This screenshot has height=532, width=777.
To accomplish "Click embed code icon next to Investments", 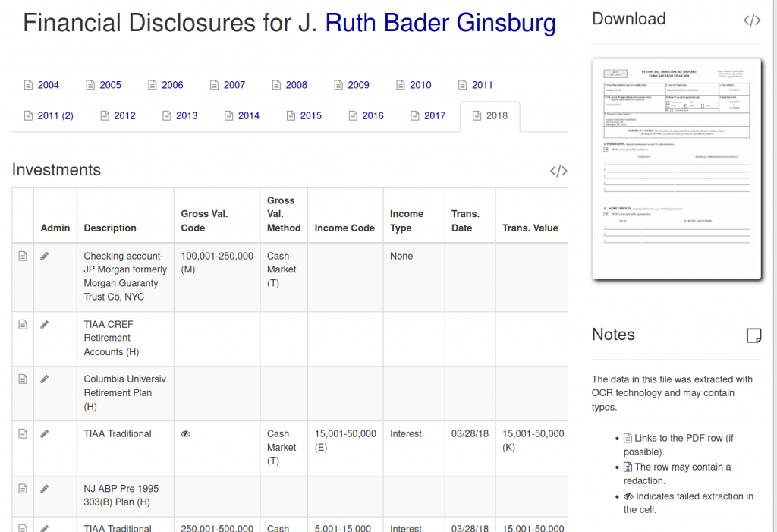I will tap(558, 171).
